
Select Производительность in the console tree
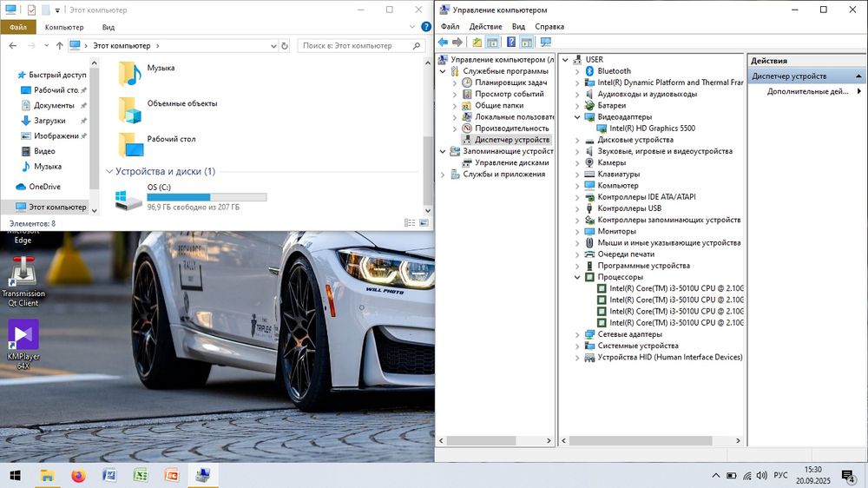(x=512, y=128)
